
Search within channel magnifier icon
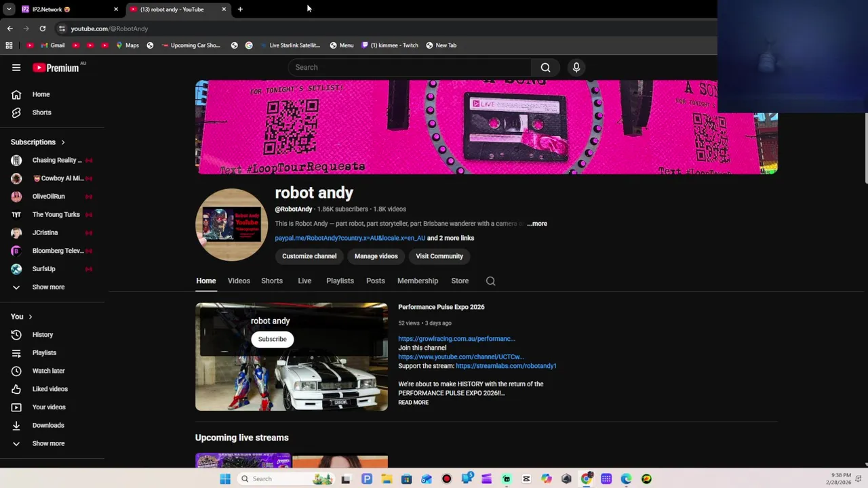point(490,281)
